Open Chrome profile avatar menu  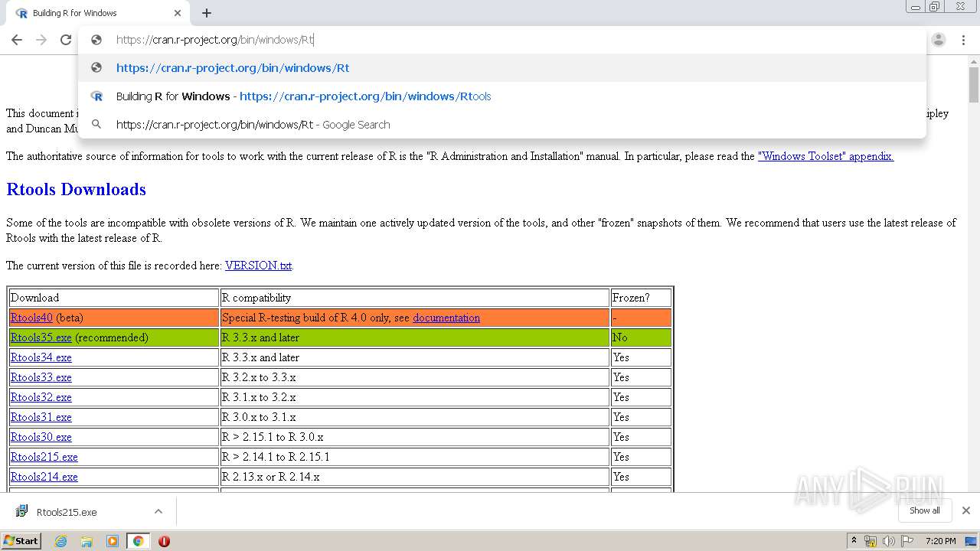point(939,40)
